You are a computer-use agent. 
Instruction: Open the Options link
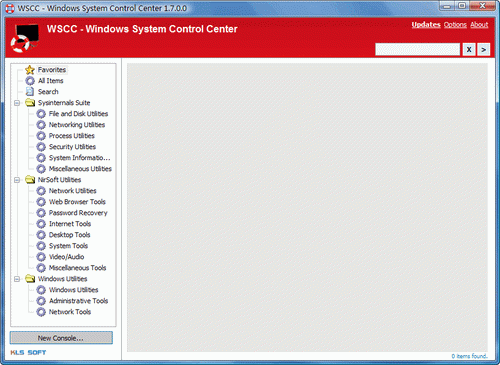(455, 25)
